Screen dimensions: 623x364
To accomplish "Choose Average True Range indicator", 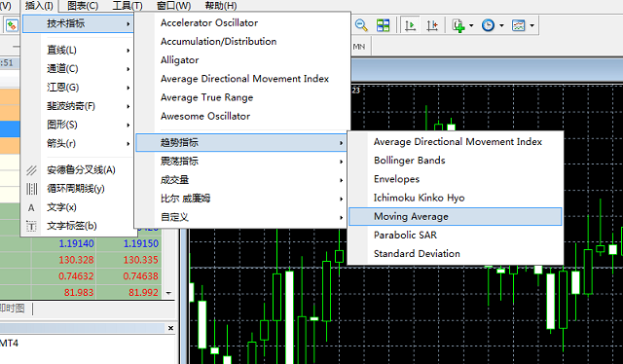I will click(242, 97).
